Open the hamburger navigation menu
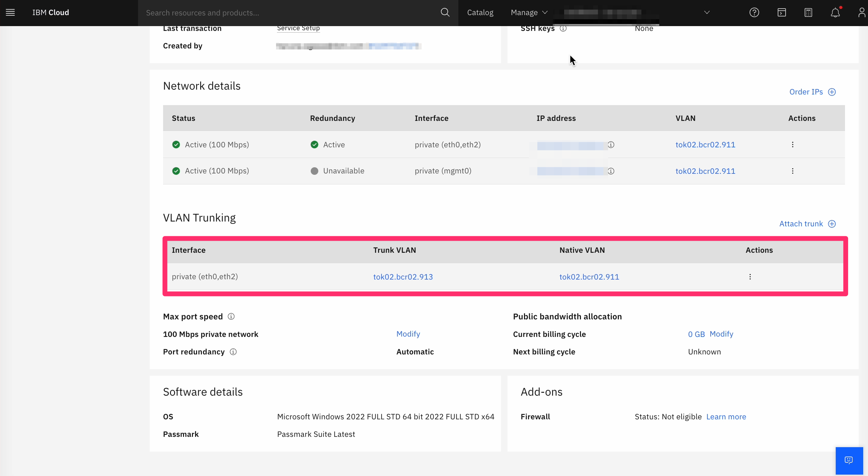Viewport: 868px width, 476px height. 10,13
